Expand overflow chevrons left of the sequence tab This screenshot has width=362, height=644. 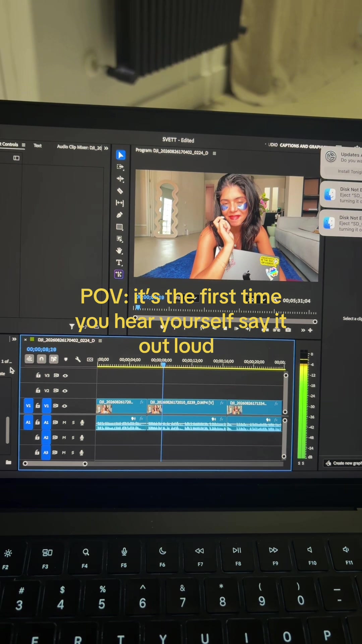14,339
